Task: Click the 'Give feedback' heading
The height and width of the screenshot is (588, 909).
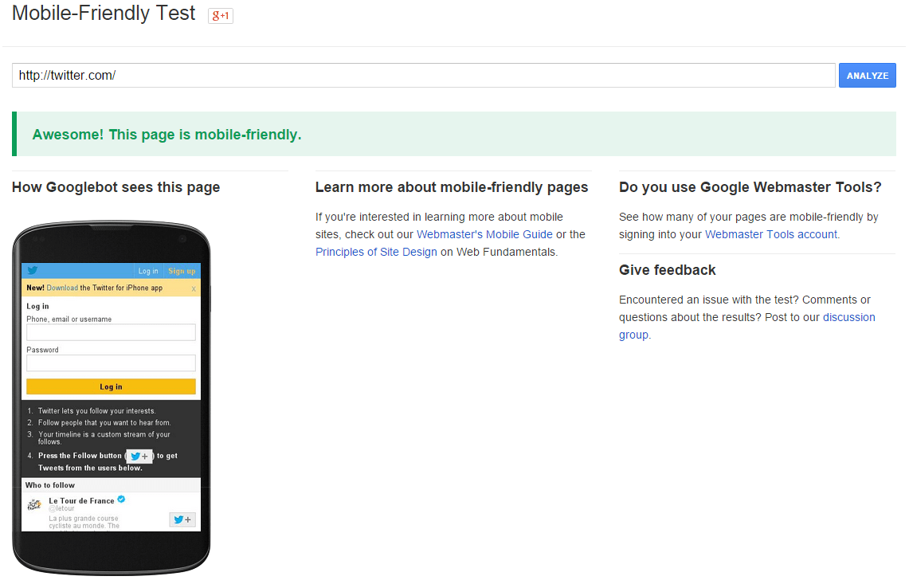Action: point(668,270)
